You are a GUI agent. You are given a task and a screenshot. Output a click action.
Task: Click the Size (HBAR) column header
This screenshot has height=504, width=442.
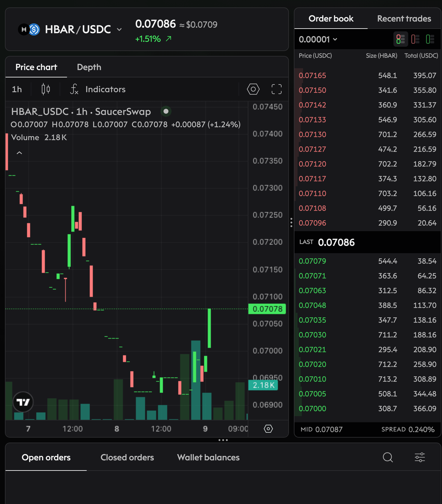[x=381, y=56]
